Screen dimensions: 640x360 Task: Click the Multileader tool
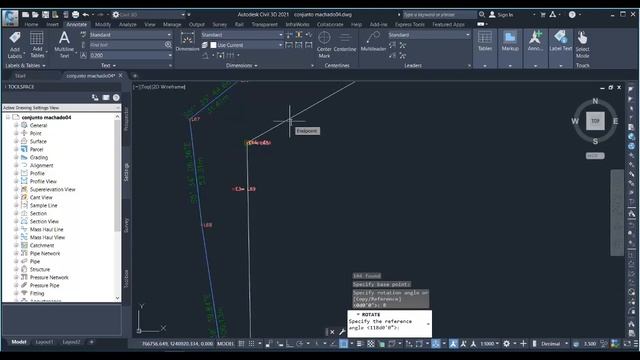tap(373, 42)
